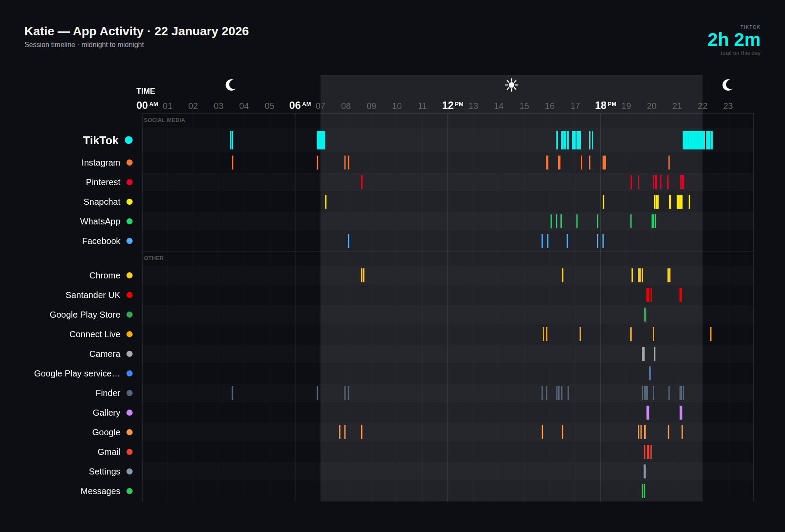Click the Katie — App Activity title
785x532 pixels.
point(137,31)
